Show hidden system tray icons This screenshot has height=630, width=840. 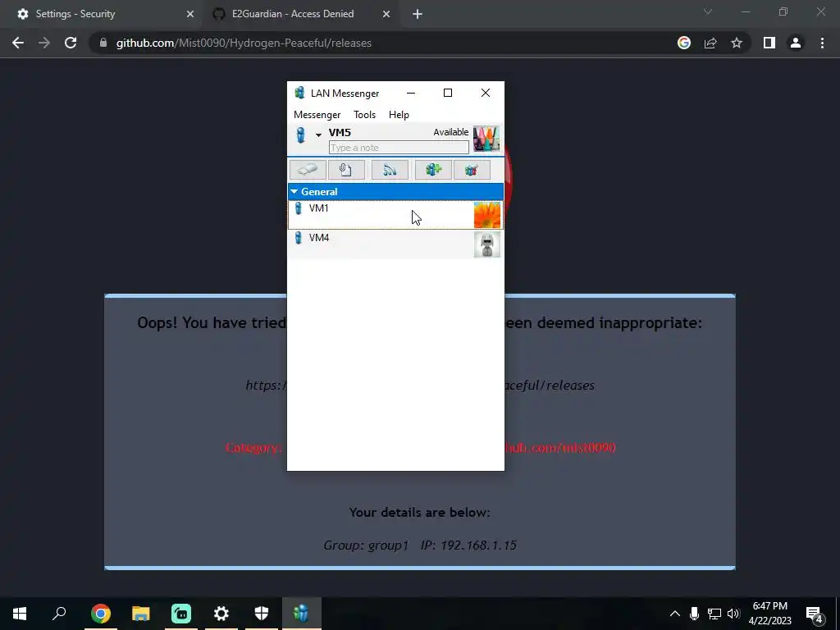675,614
